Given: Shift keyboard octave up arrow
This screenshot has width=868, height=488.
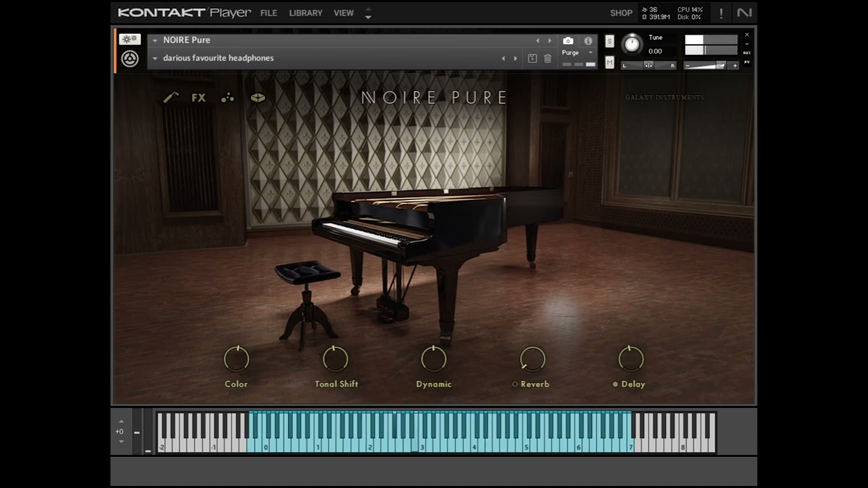Looking at the screenshot, I should point(121,421).
